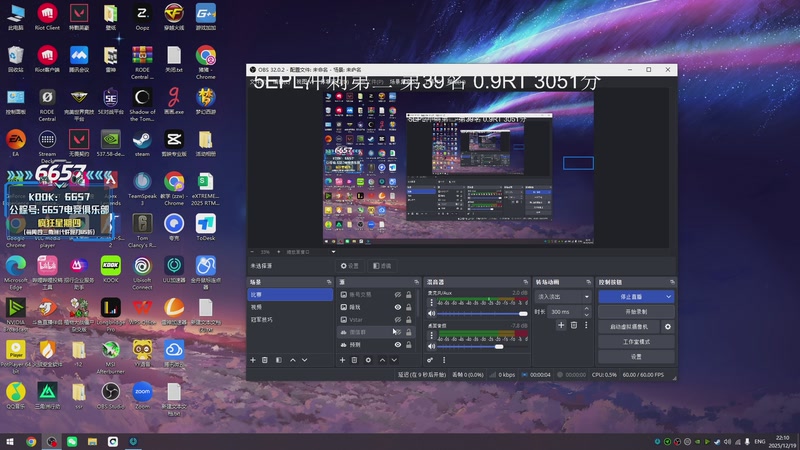Adjust the desktop audio volume slider
Viewport: 800px width, 450px height.
point(482,346)
